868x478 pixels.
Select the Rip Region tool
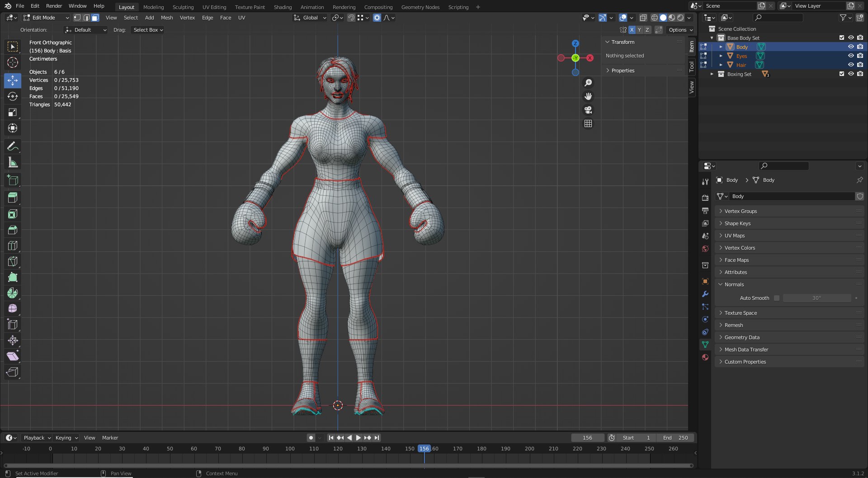pyautogui.click(x=13, y=372)
